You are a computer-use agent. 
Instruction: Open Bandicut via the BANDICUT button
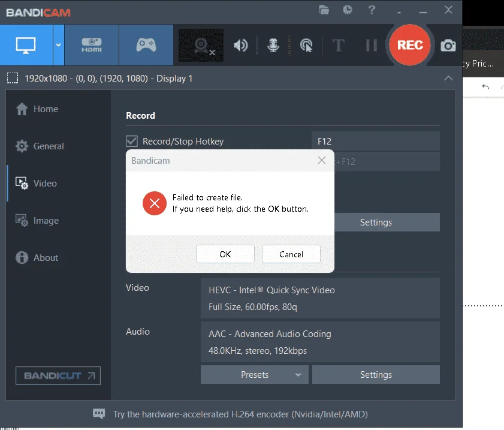(x=58, y=375)
